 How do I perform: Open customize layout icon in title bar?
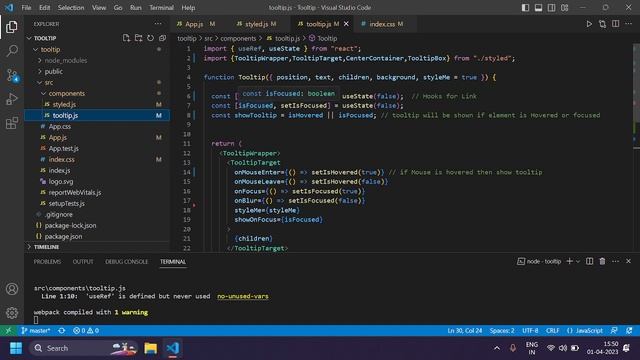(564, 8)
